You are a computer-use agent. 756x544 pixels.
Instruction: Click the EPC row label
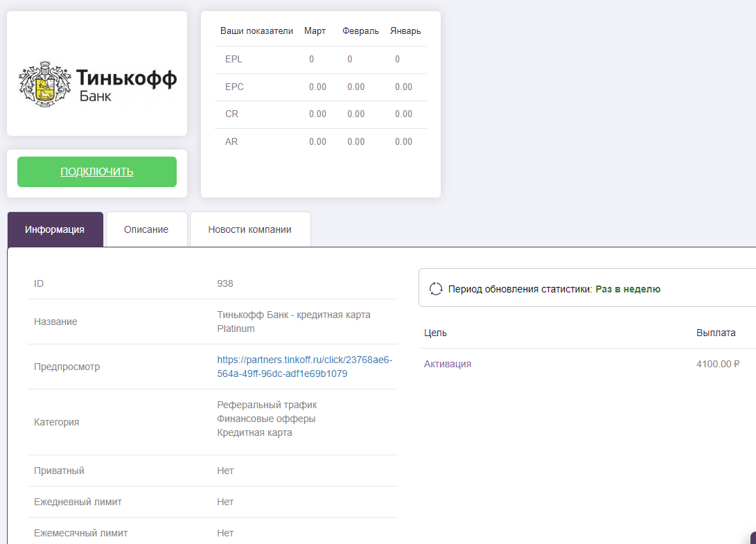coord(234,87)
